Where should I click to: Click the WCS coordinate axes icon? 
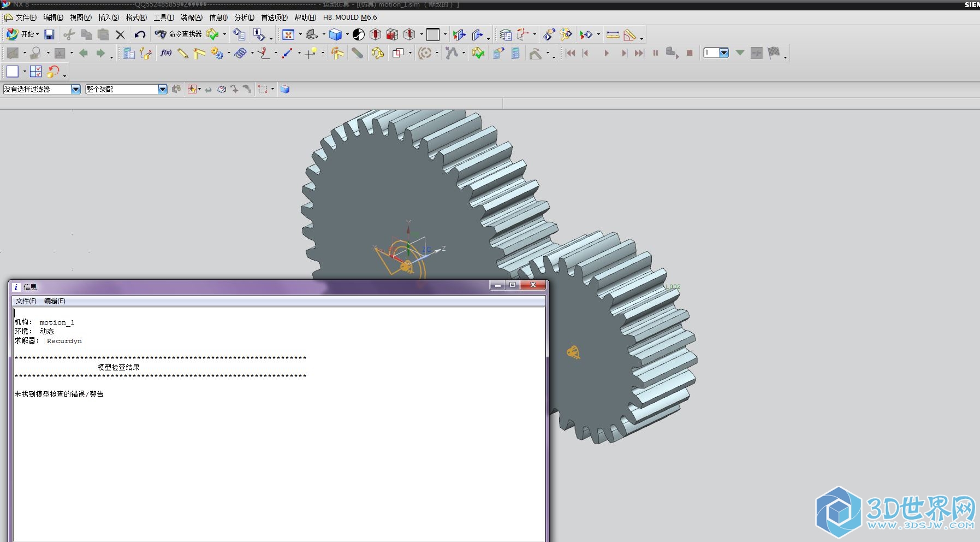523,34
